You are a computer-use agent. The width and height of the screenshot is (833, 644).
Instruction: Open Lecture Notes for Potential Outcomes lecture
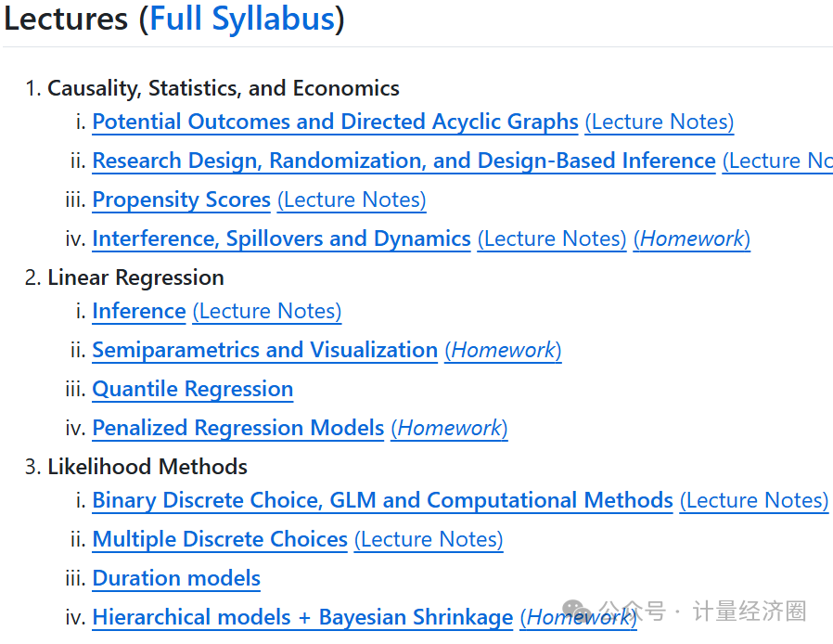tap(659, 122)
